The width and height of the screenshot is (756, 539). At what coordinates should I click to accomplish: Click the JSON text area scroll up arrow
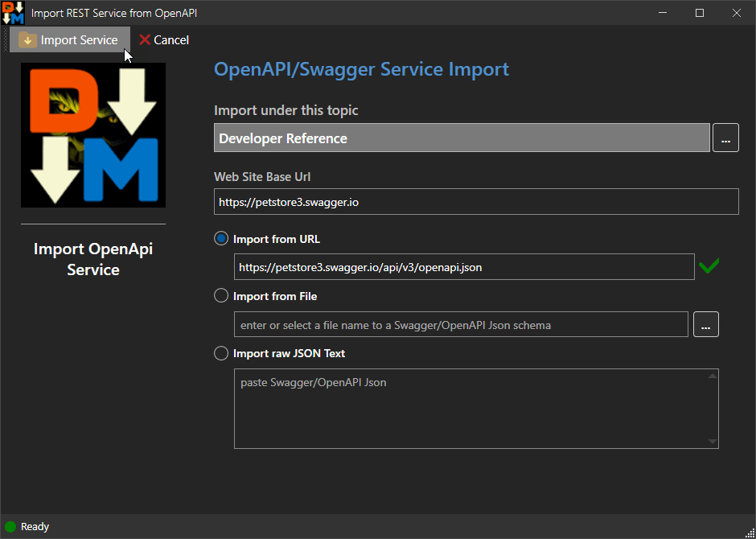tap(712, 376)
